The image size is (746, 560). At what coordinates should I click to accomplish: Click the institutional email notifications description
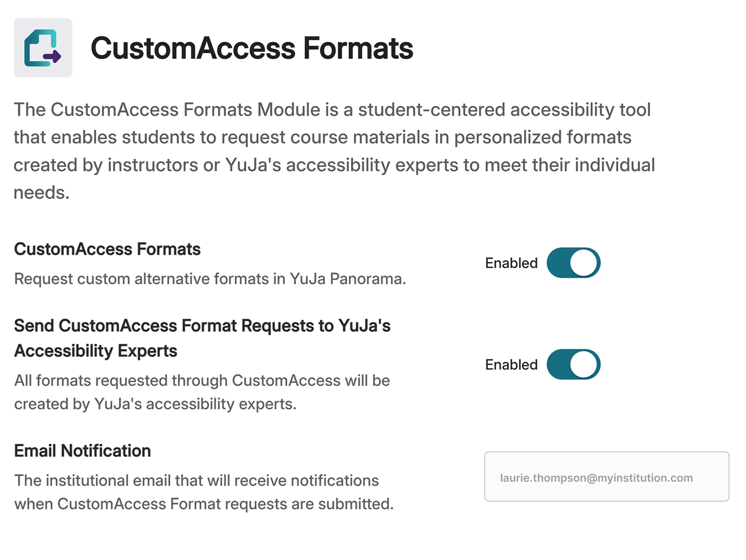pyautogui.click(x=196, y=481)
